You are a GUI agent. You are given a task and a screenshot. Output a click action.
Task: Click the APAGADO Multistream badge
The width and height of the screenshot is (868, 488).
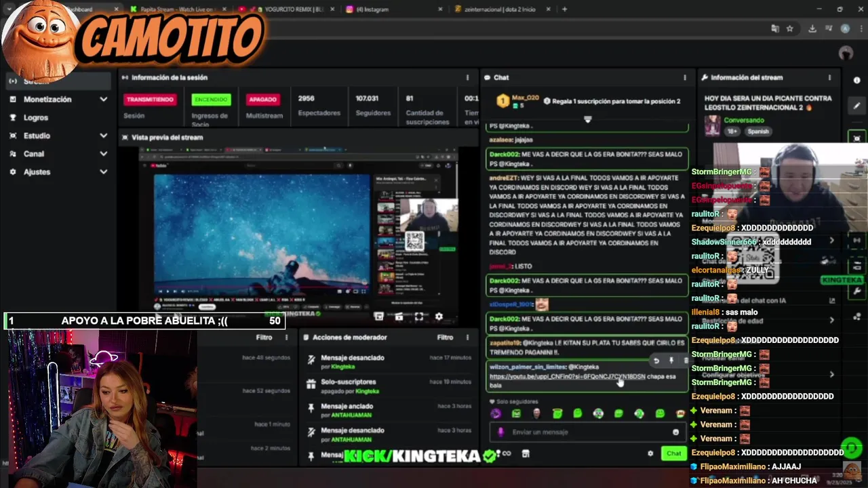262,100
